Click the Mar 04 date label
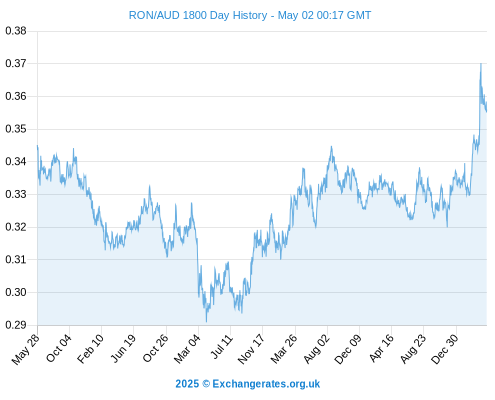The width and height of the screenshot is (495, 400). click(187, 349)
